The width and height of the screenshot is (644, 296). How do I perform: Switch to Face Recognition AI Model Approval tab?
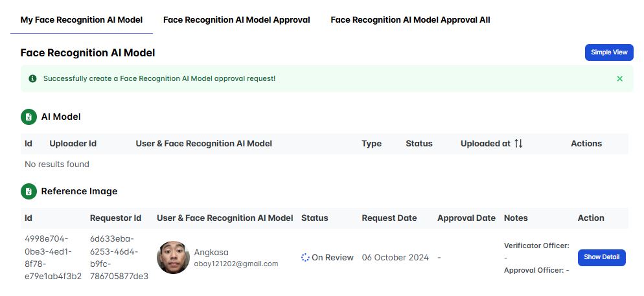(x=236, y=20)
